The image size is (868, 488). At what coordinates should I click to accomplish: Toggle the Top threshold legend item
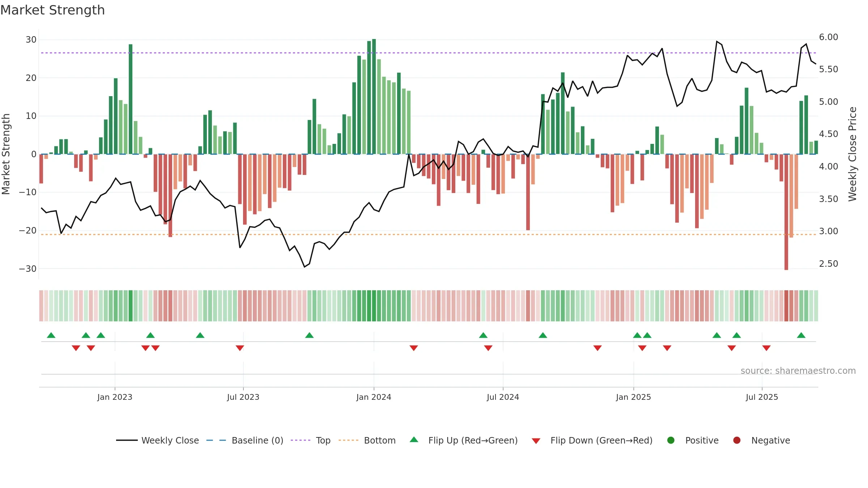[311, 440]
